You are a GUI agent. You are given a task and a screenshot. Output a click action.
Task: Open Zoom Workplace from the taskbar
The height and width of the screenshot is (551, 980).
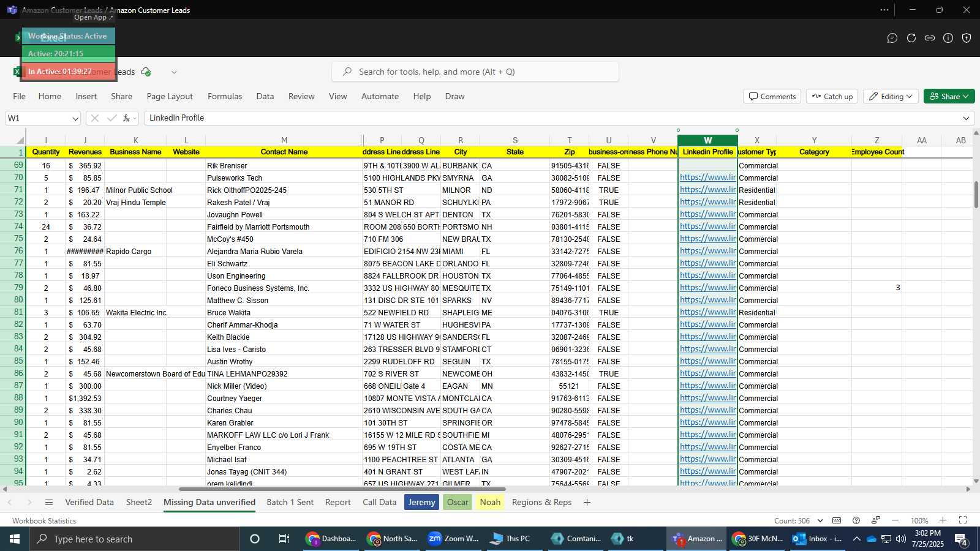click(x=453, y=539)
